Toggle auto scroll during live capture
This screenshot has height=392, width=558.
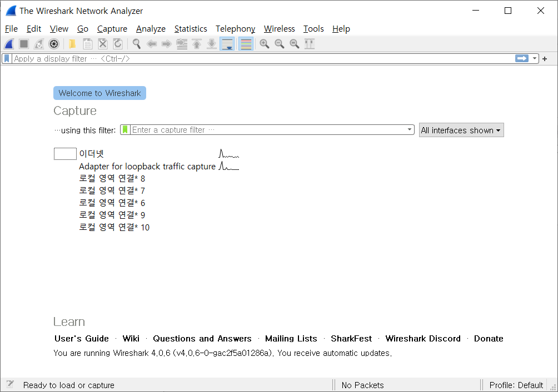click(227, 44)
